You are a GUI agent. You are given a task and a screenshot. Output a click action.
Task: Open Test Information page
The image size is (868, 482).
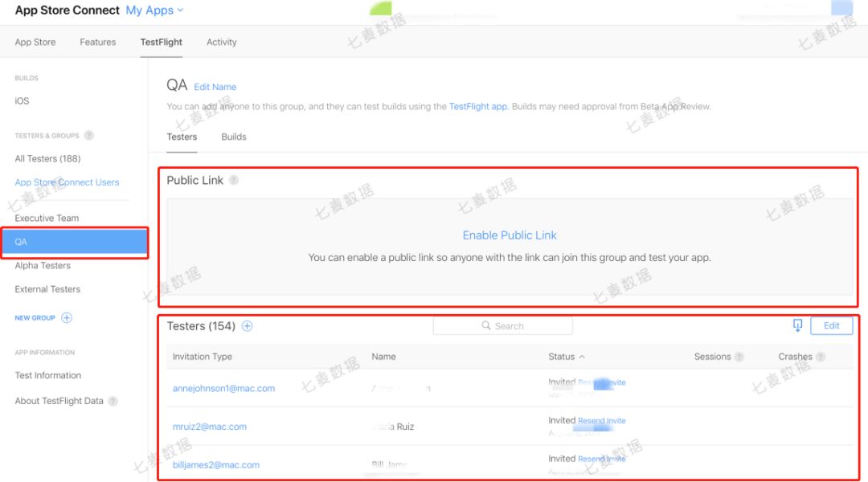coord(48,375)
